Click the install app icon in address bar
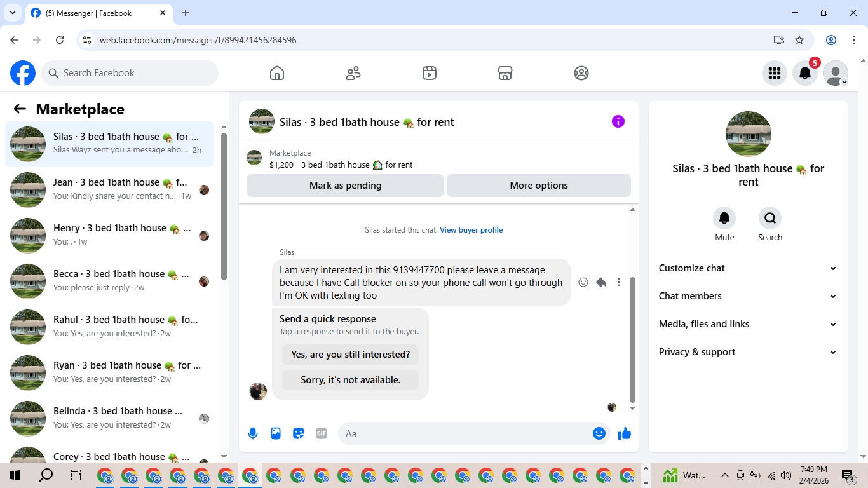 779,40
